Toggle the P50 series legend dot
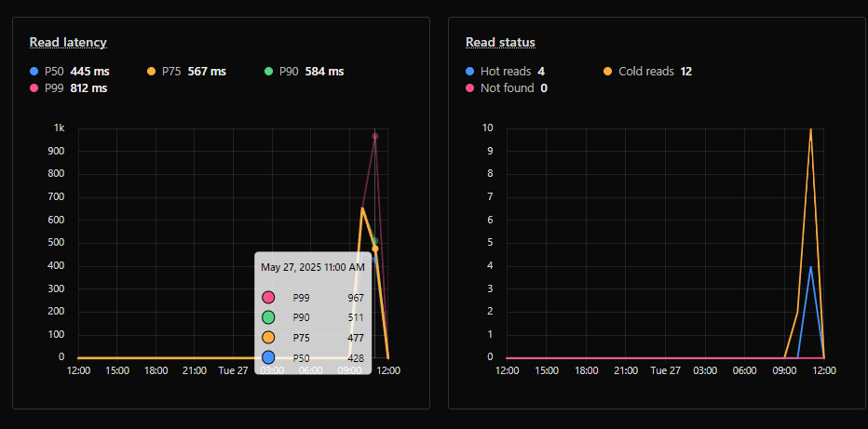The image size is (868, 429). tap(34, 72)
